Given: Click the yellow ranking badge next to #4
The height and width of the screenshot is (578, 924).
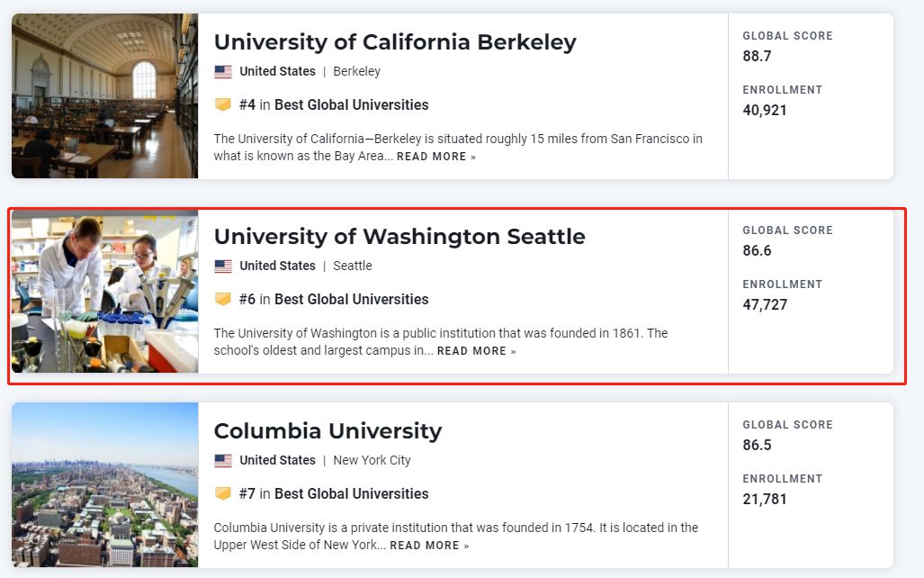Looking at the screenshot, I should click(x=223, y=104).
